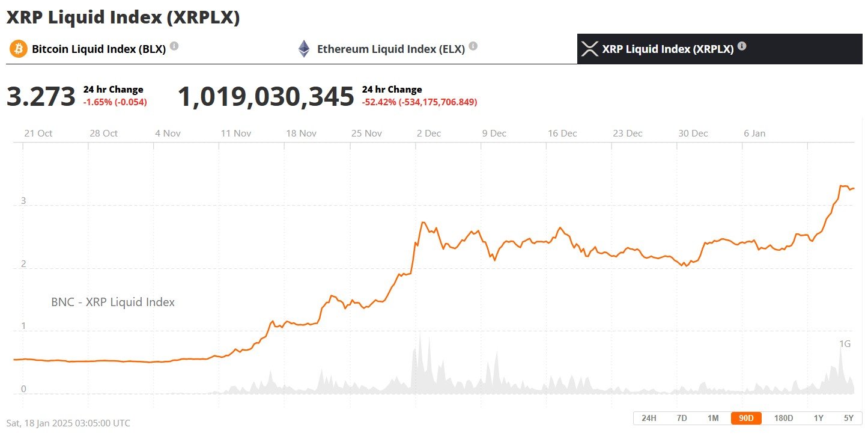Click info icon beside Ethereum Liquid Index
The width and height of the screenshot is (868, 436).
473,46
